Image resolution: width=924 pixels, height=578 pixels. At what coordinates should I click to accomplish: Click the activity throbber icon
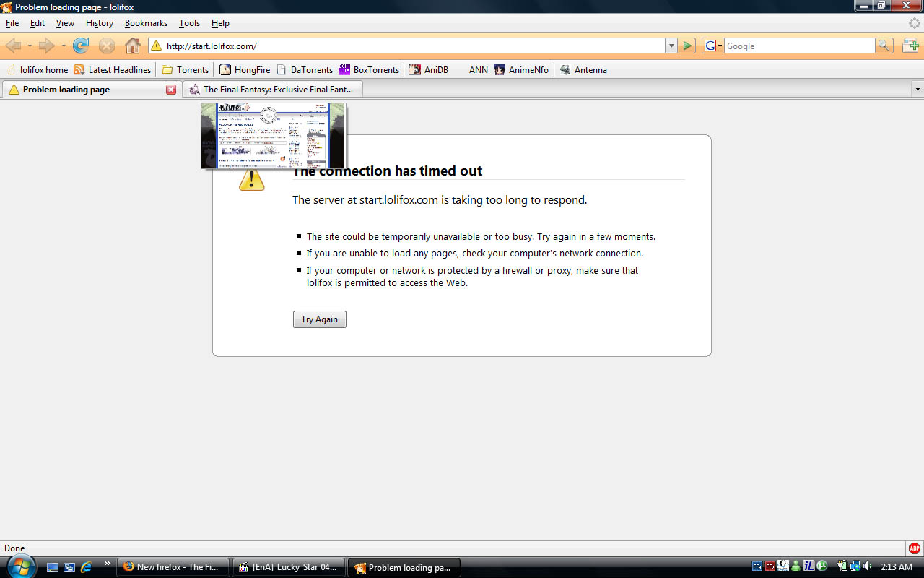click(915, 23)
